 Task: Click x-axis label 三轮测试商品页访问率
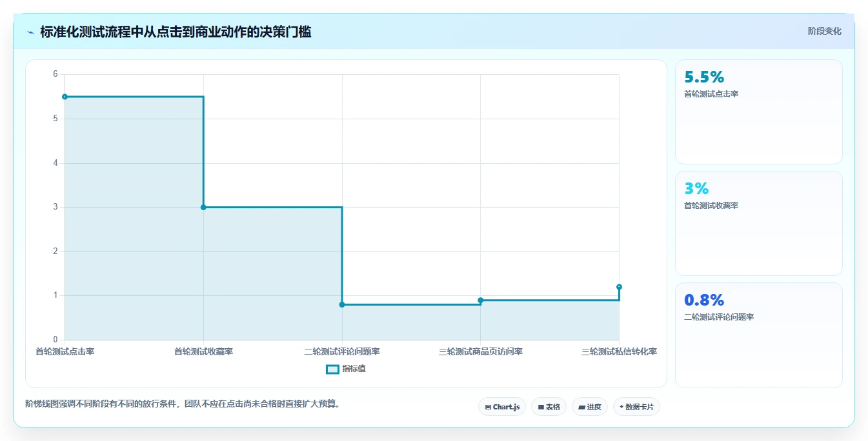point(481,351)
